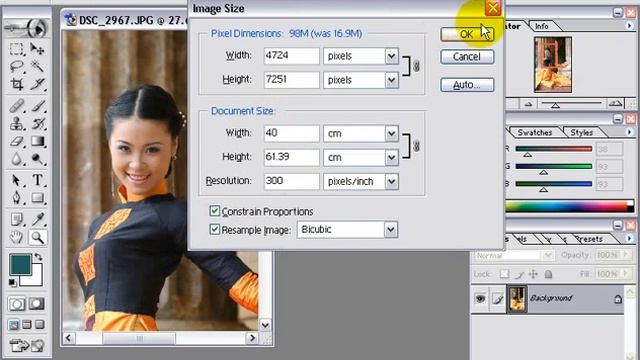Switch to the Presets tab

[x=589, y=239]
